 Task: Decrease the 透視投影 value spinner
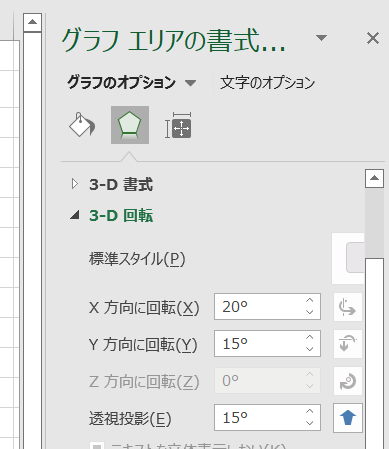[310, 423]
